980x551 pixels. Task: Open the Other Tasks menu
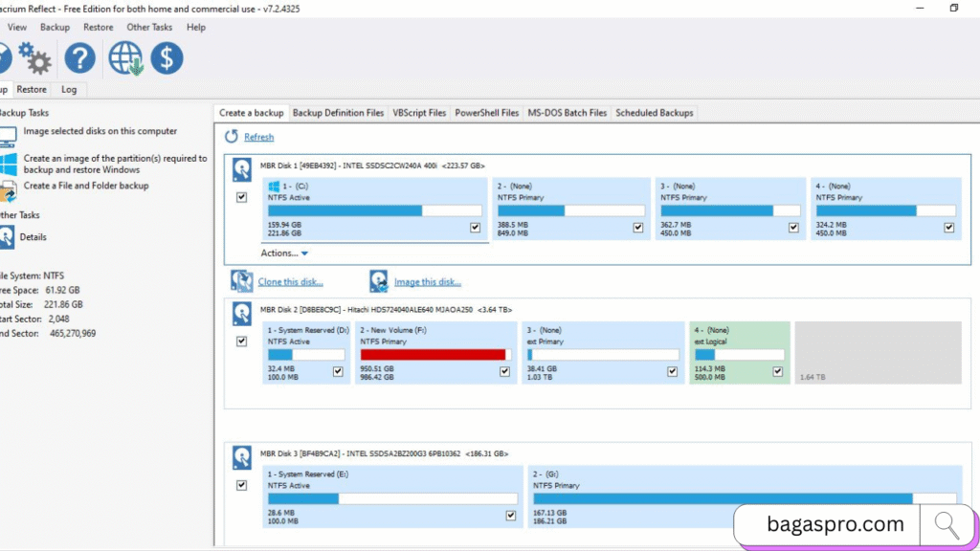(149, 27)
